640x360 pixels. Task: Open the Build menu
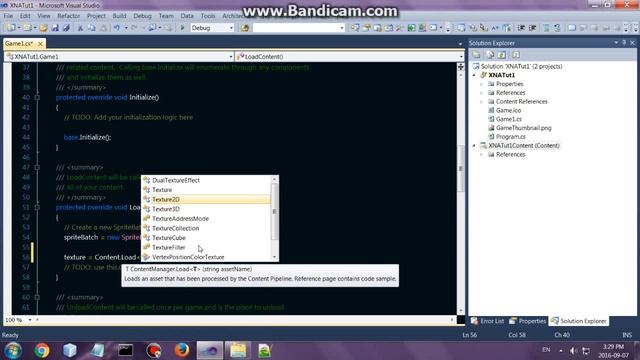[x=119, y=16]
